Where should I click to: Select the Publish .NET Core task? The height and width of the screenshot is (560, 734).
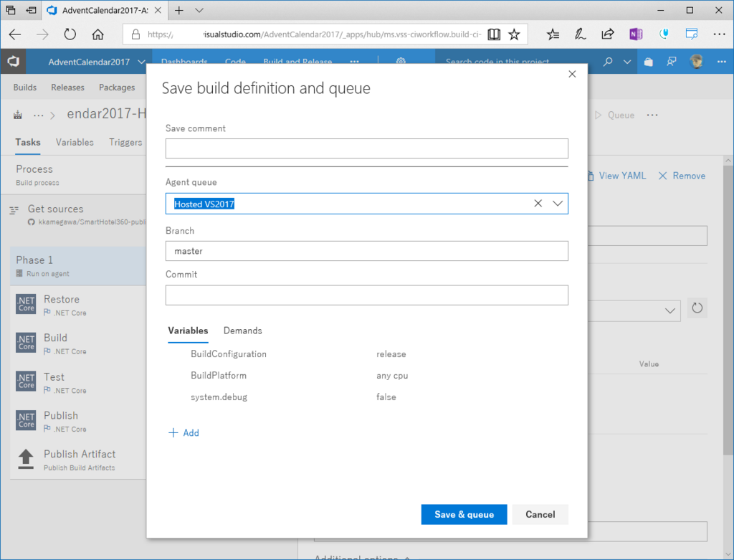click(x=78, y=422)
